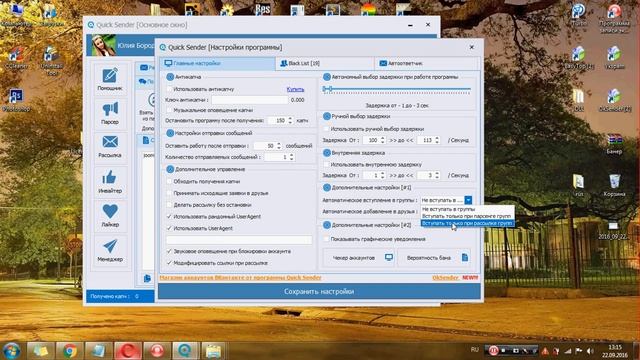Open the Инвайтер thumbs-up tool in sidebar

(110, 182)
